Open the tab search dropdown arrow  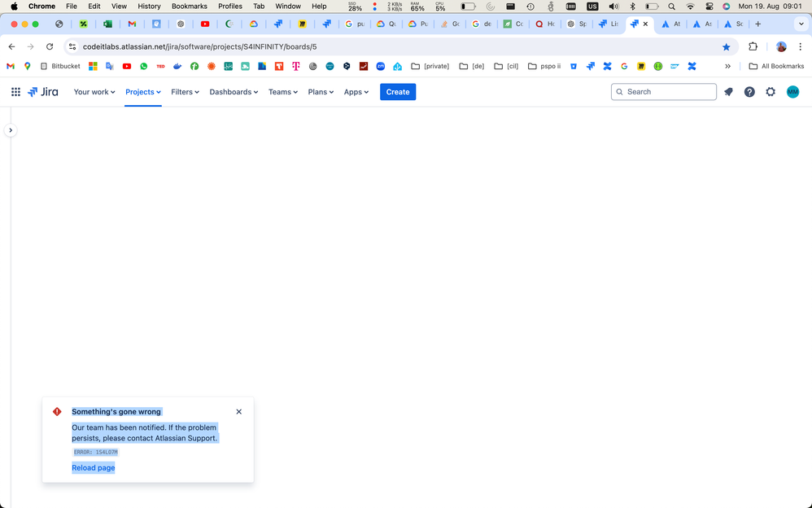point(801,24)
